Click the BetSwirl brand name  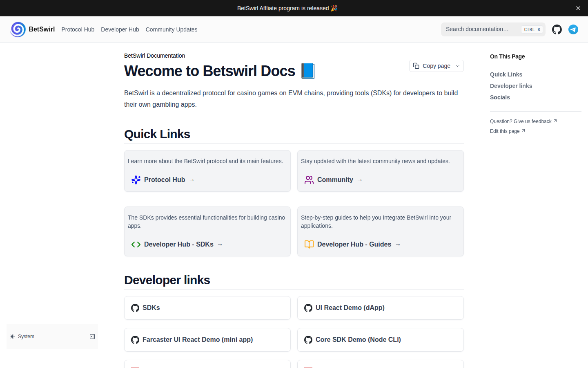pos(42,29)
